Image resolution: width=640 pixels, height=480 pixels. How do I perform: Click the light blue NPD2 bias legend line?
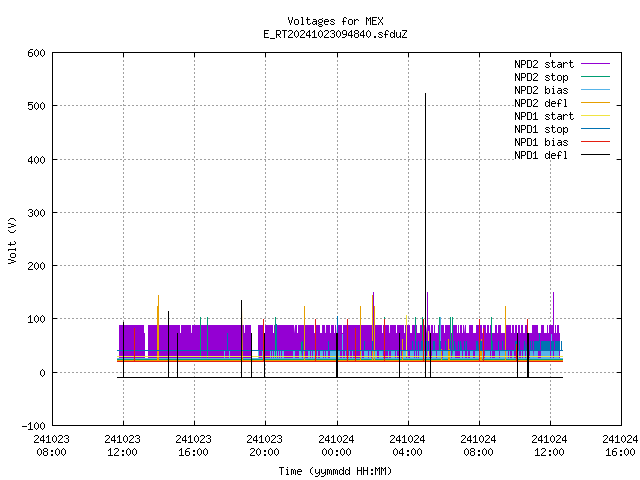click(x=596, y=90)
